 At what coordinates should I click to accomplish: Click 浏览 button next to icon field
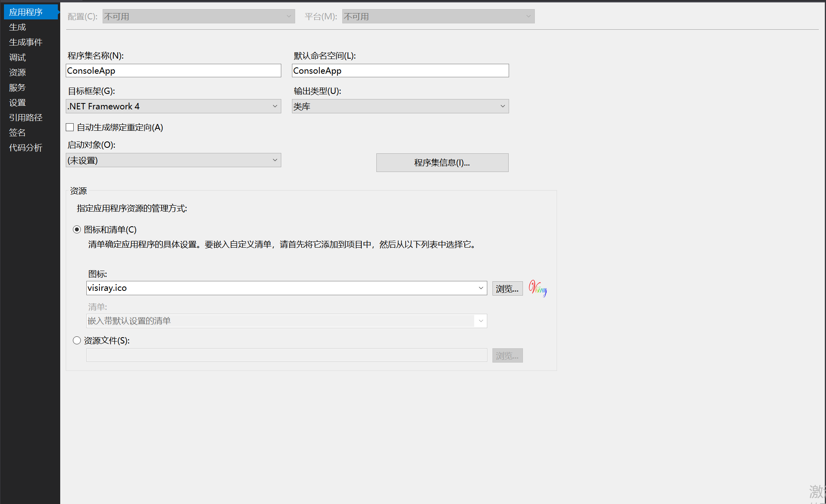pos(507,288)
